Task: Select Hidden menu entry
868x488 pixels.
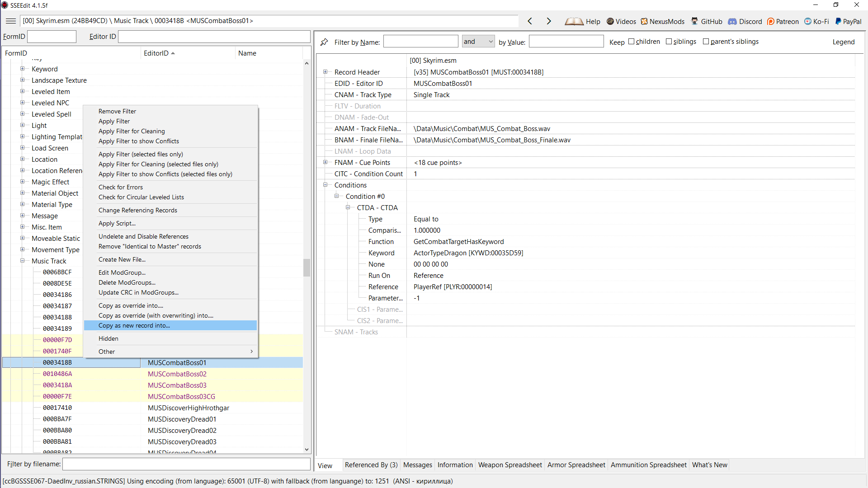Action: 170,338
